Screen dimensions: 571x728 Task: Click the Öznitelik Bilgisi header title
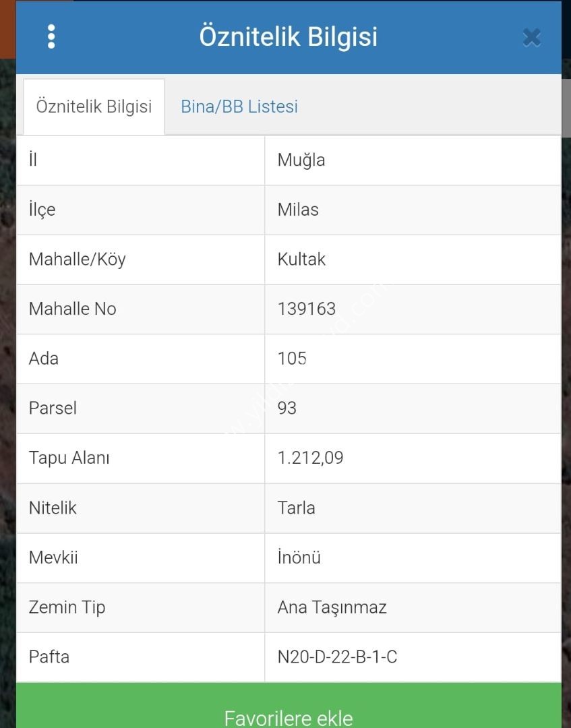[289, 36]
